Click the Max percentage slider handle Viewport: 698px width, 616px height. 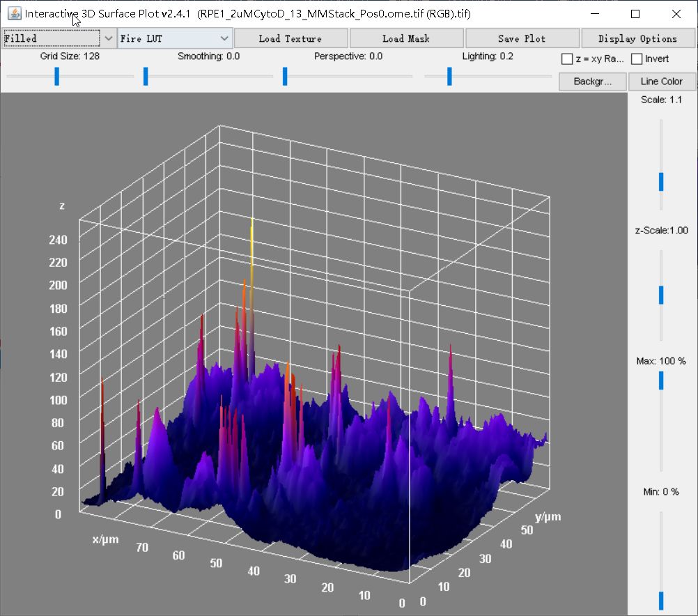coord(661,380)
